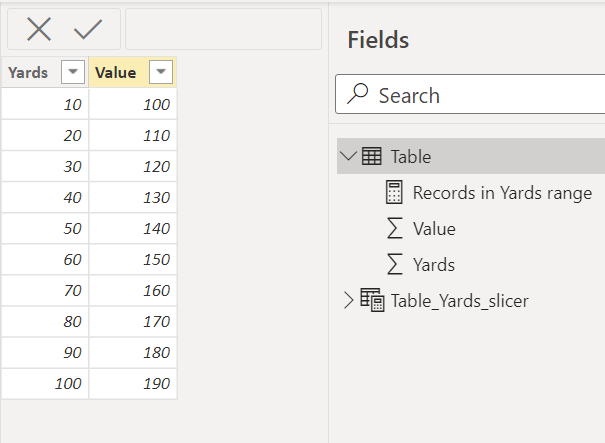Cancel the formula with the X icon
The width and height of the screenshot is (605, 443).
point(39,29)
